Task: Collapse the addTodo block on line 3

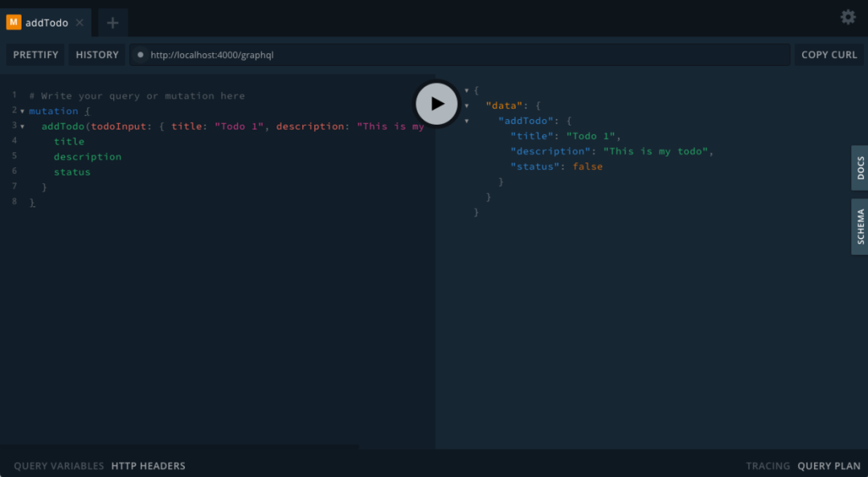Action: click(x=23, y=126)
